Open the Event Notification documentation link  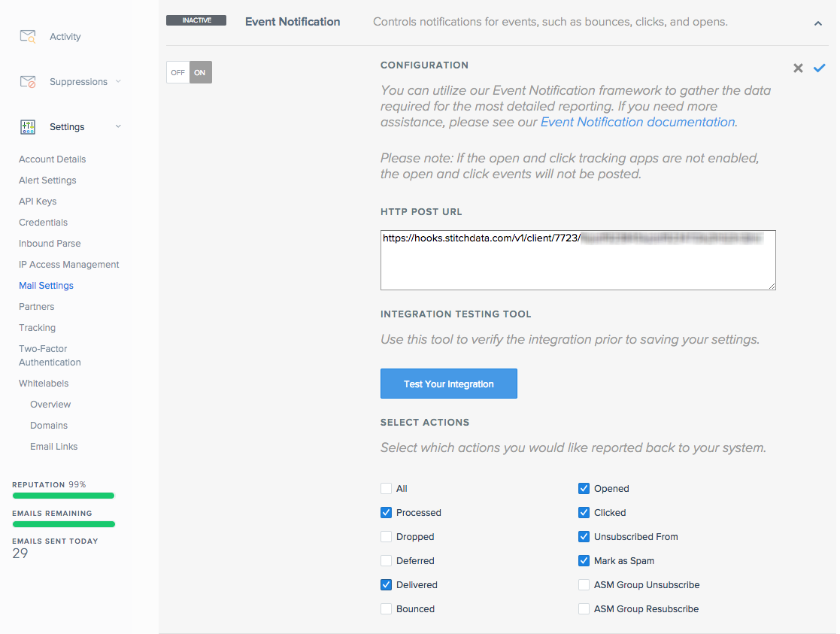[637, 121]
